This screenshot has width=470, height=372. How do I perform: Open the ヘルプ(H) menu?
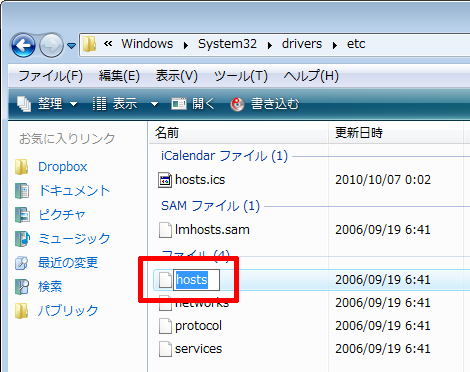311,76
